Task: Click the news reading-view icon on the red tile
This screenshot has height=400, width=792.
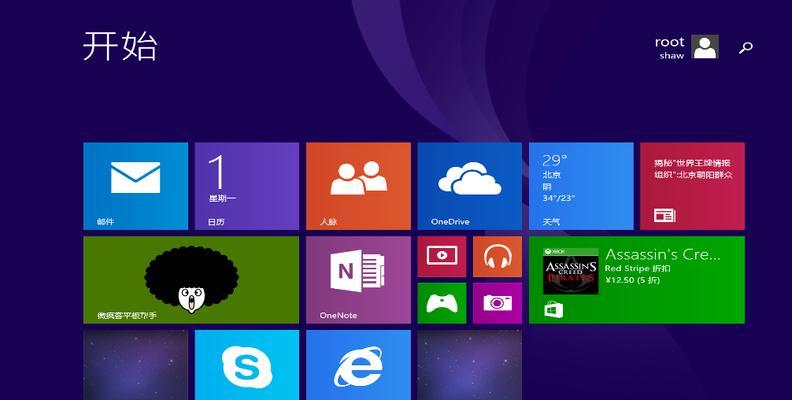Action: (x=665, y=215)
